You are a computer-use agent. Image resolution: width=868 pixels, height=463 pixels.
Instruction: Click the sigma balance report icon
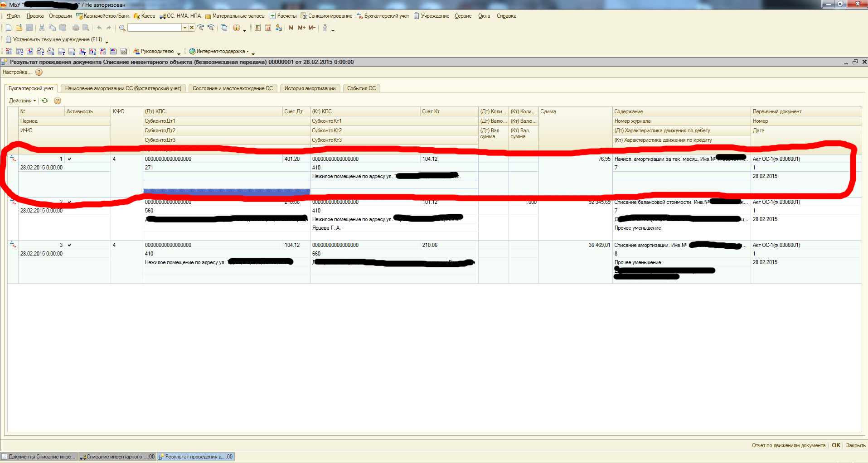point(9,51)
